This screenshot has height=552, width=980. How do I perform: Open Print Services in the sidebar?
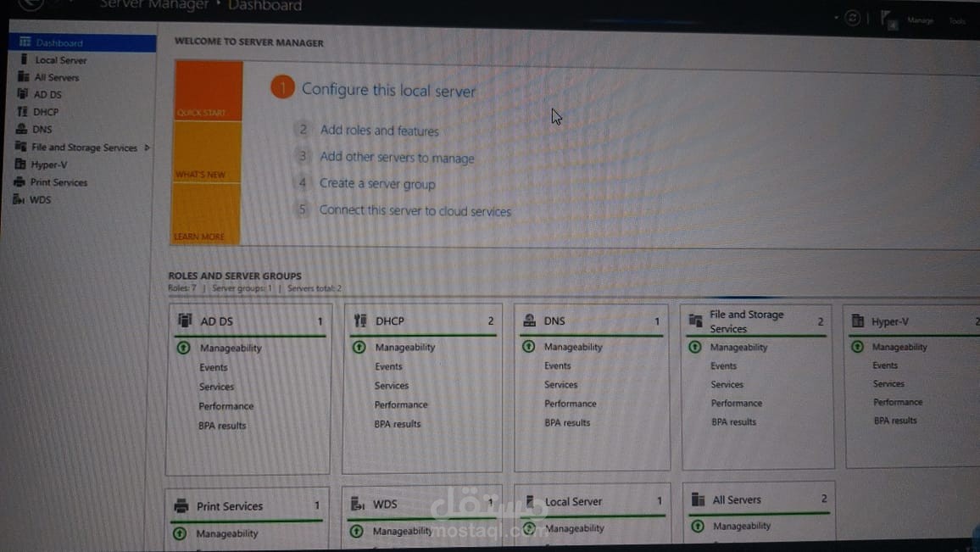click(58, 182)
